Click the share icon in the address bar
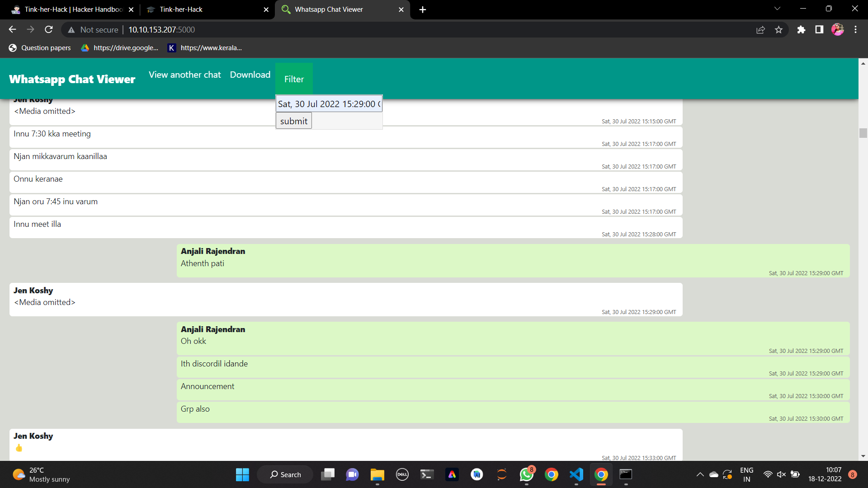Screen dimensions: 868x488 761,29
